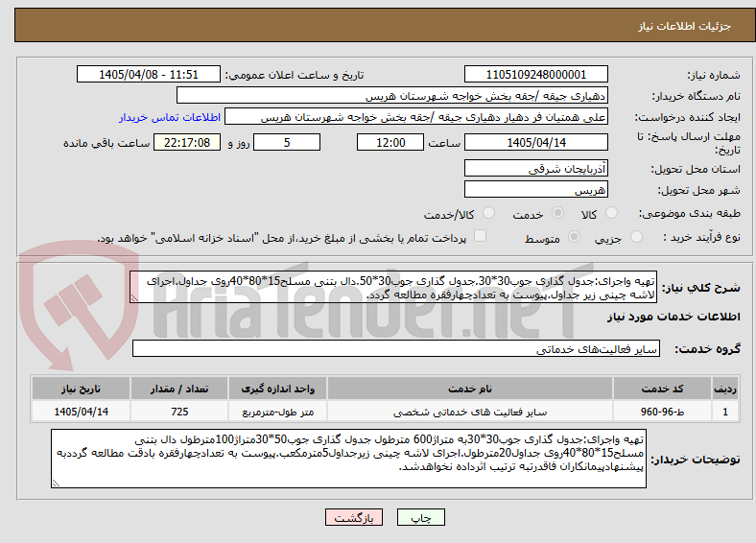Click the resize handle of شرح کلی نیاز textarea
The height and width of the screenshot is (543, 756).
click(x=134, y=298)
